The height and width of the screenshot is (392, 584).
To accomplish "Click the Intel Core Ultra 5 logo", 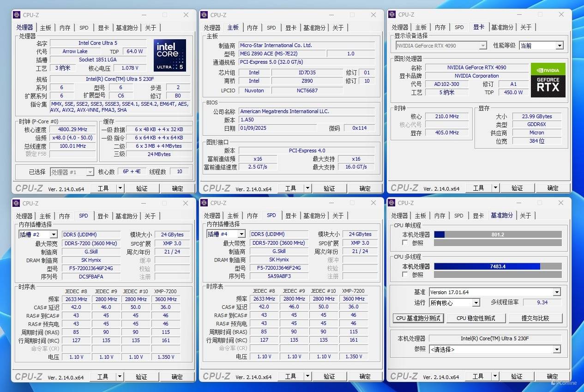I will 169,55.
